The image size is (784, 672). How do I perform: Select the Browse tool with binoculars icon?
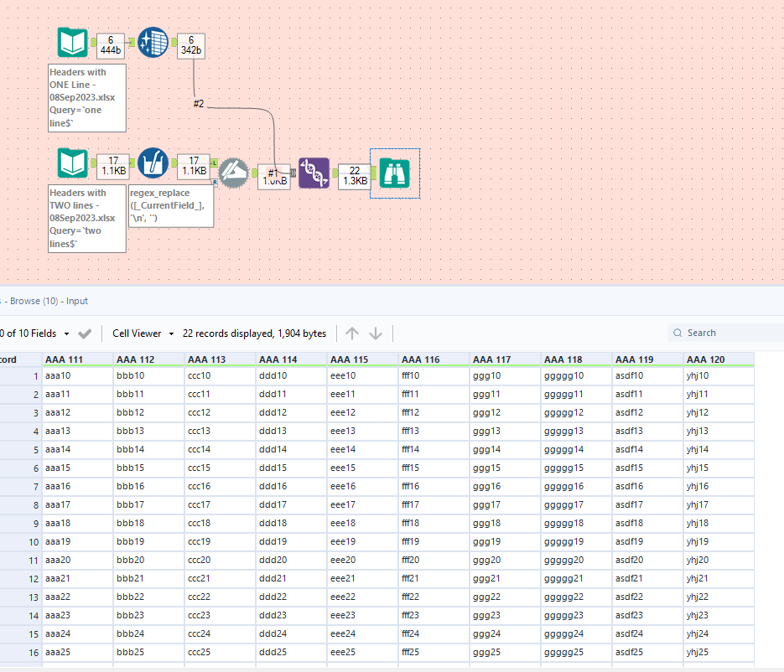(x=394, y=173)
